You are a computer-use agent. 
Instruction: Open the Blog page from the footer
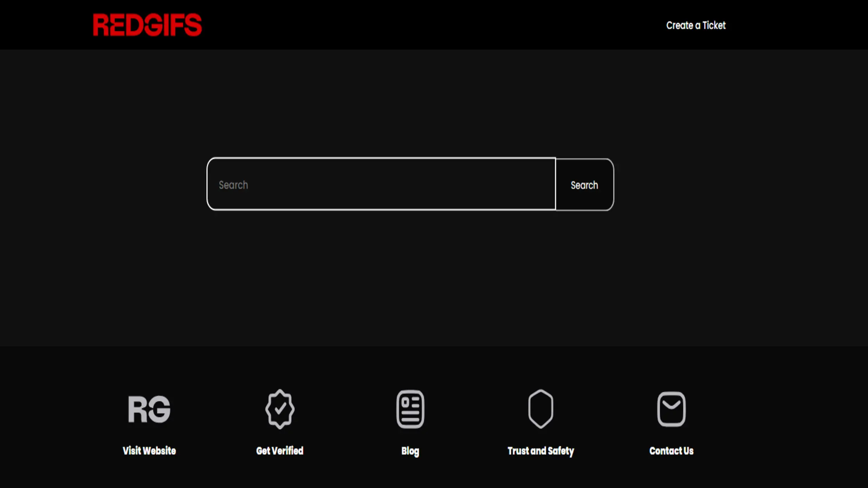(410, 450)
